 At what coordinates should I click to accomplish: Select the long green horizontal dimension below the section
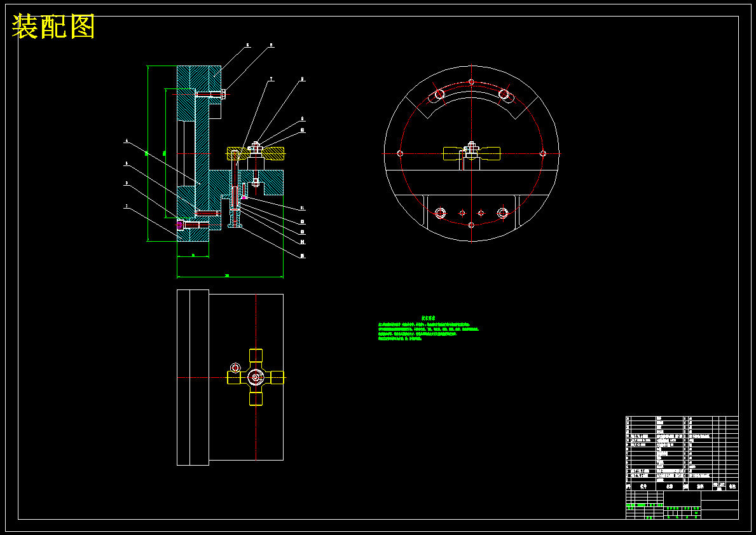(230, 277)
